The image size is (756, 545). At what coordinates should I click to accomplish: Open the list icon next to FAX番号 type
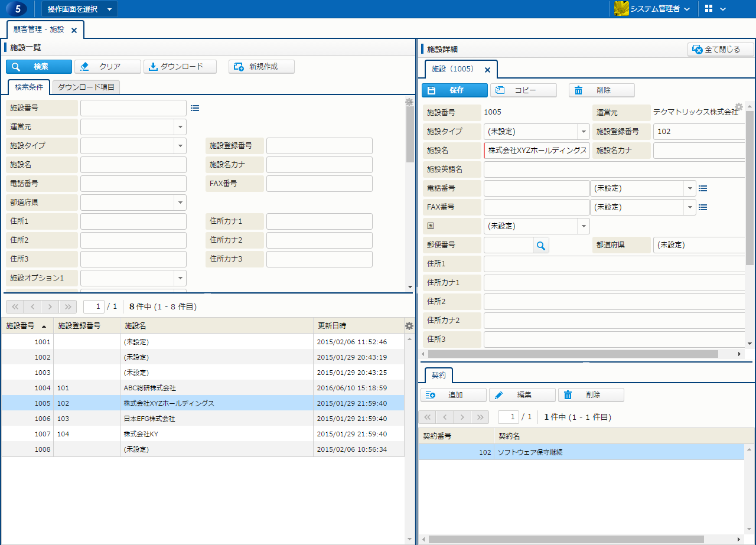703,207
